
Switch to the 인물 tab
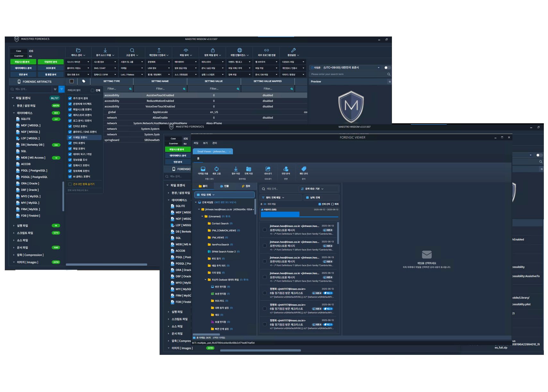(225, 186)
